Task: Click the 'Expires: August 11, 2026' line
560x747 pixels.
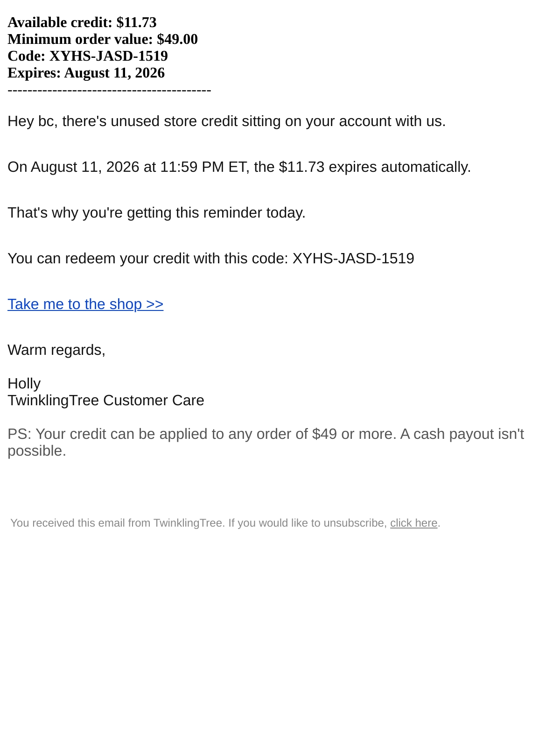Action: pyautogui.click(x=86, y=73)
